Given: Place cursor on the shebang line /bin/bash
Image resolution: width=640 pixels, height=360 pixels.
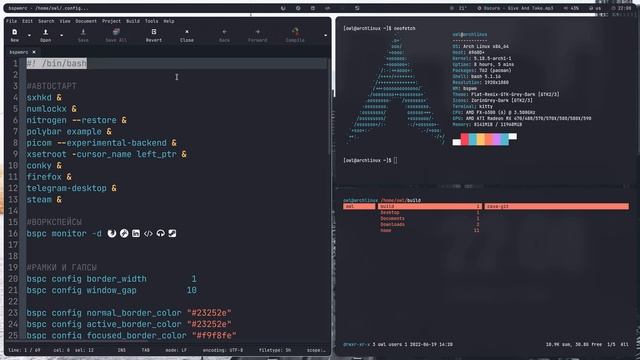Looking at the screenshot, I should tap(57, 63).
